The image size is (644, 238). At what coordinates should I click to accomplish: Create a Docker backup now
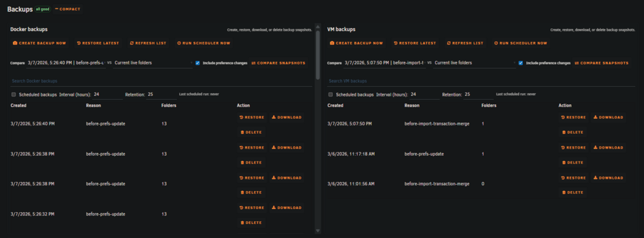pos(39,43)
